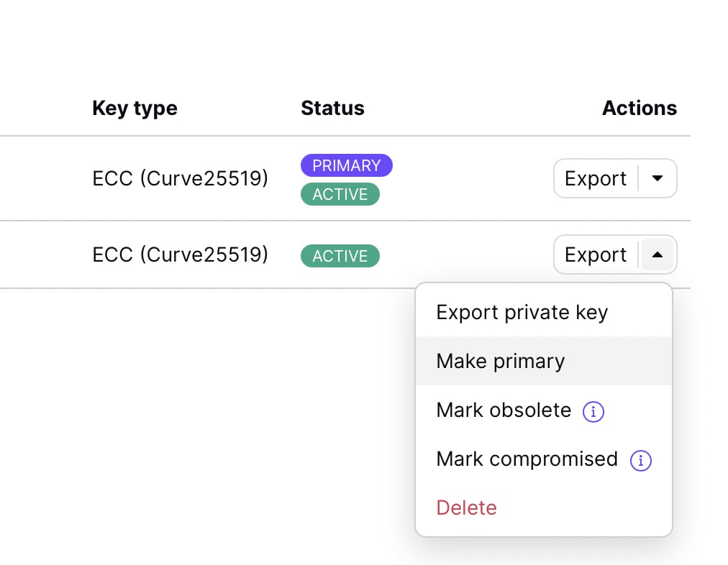Click ACTIVE badge in the second key row

[x=340, y=256]
